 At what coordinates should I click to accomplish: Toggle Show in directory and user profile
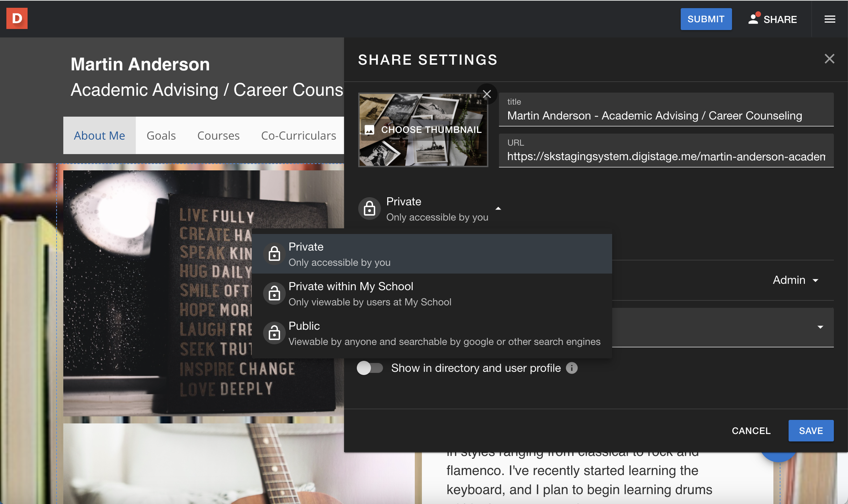(370, 368)
